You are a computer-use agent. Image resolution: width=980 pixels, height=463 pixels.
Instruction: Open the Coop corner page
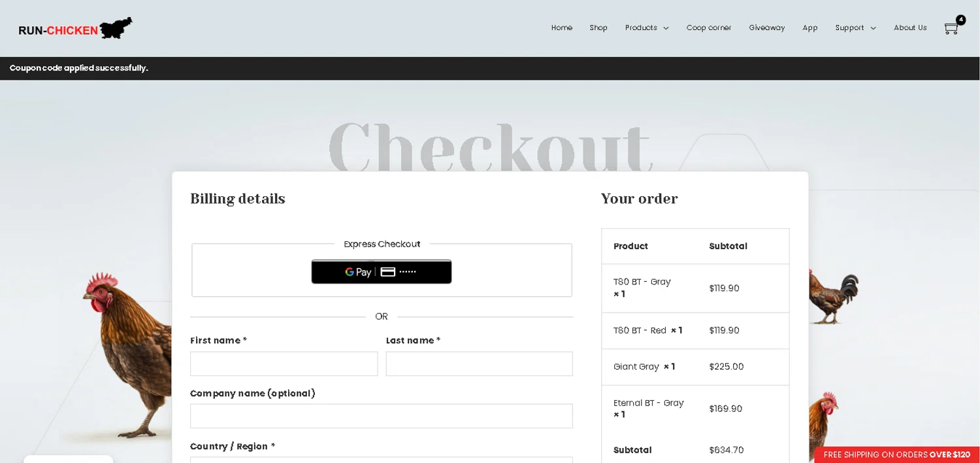click(709, 27)
